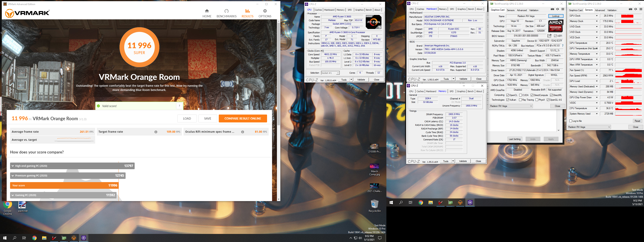Image resolution: width=644 pixels, height=242 pixels.
Task: Toggle the DirectCompute checkbox
Action: pyautogui.click(x=532, y=95)
